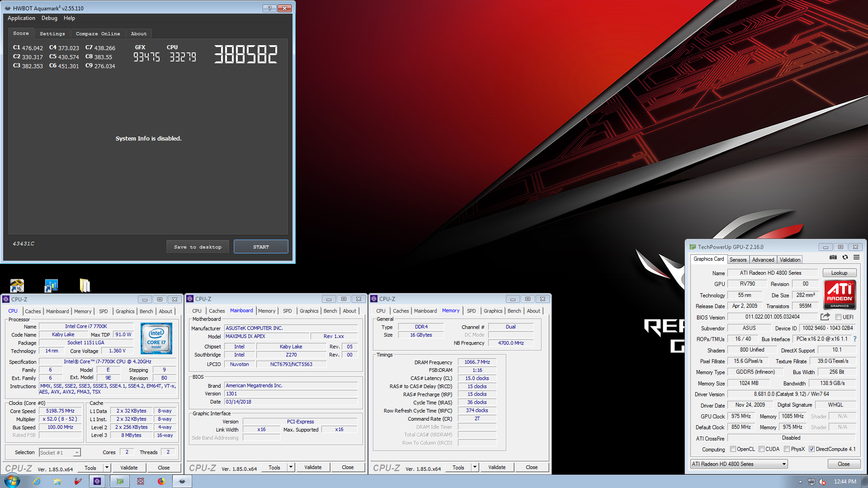Click the HWBOT Aquamark title bar icon
The height and width of the screenshot is (488, 868).
point(8,8)
